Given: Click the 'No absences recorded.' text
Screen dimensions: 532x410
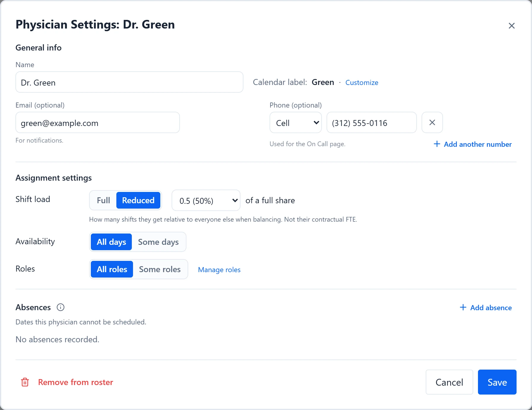Looking at the screenshot, I should [57, 339].
